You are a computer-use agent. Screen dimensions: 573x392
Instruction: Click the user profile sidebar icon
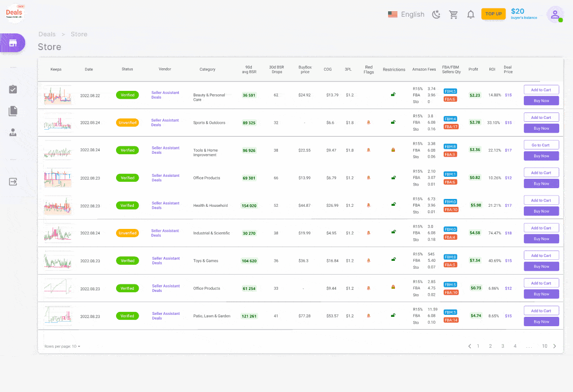(13, 133)
